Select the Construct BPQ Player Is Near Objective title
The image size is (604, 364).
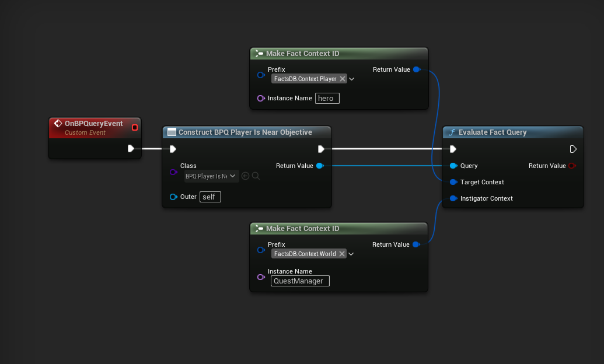245,132
